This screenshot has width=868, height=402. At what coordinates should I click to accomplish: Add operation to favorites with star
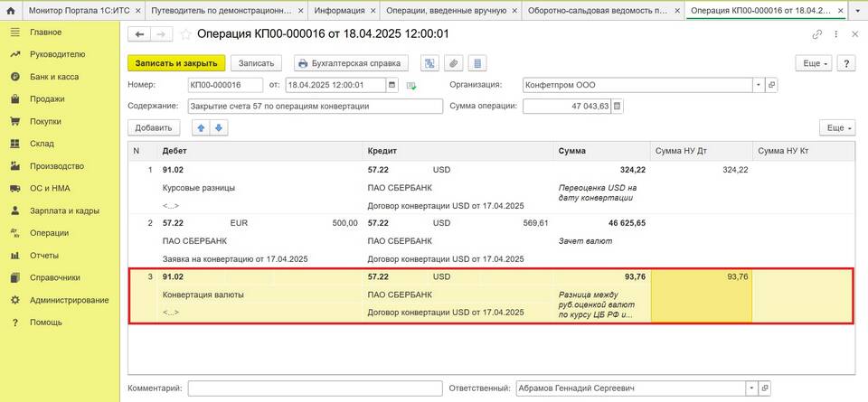tap(186, 34)
